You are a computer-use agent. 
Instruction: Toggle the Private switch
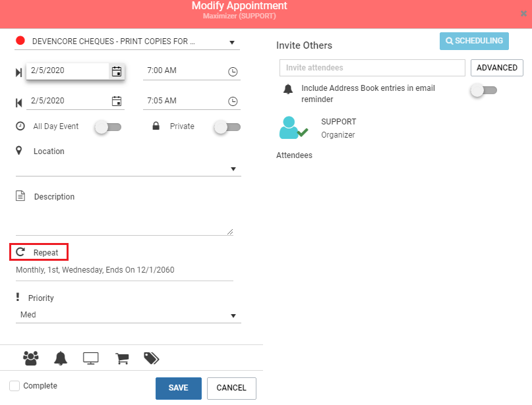click(227, 127)
